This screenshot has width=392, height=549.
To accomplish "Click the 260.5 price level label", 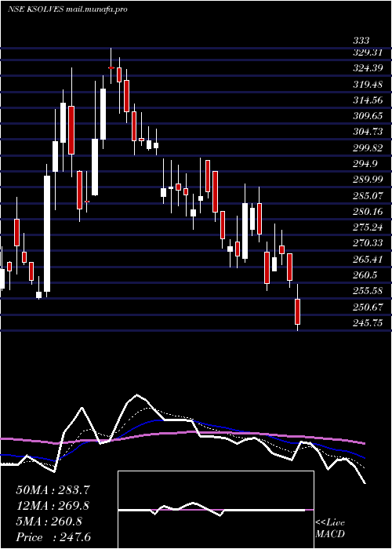I will tap(365, 275).
